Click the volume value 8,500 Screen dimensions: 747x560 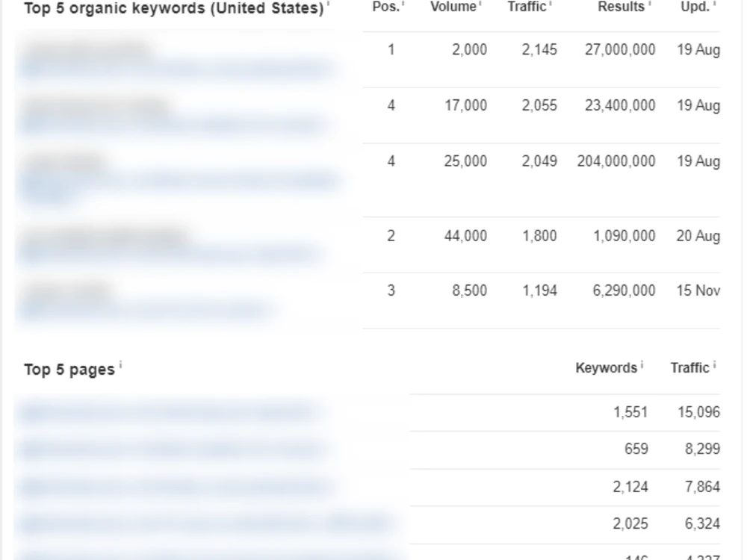(469, 290)
